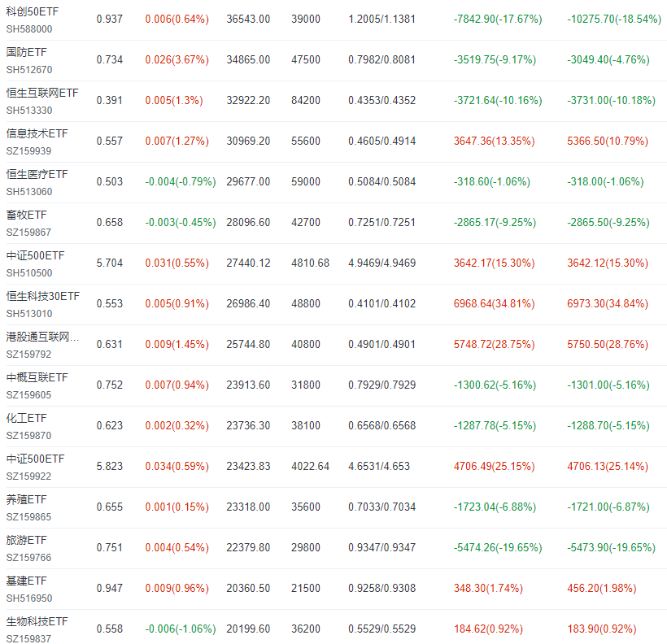Click market value 25744.80
Screen dimensions: 667x644
tap(248, 345)
